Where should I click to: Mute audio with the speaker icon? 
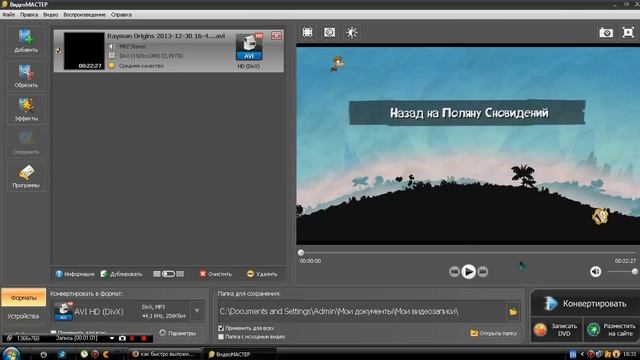click(596, 271)
